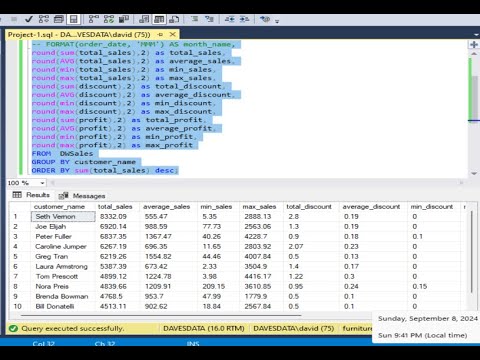Switch output to Results to File
The height and width of the screenshot is (360, 480).
174,19
